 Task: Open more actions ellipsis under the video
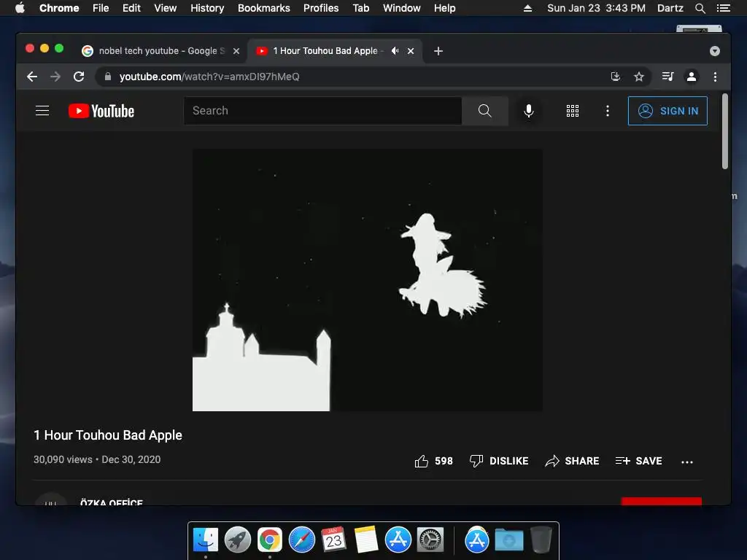click(x=687, y=462)
